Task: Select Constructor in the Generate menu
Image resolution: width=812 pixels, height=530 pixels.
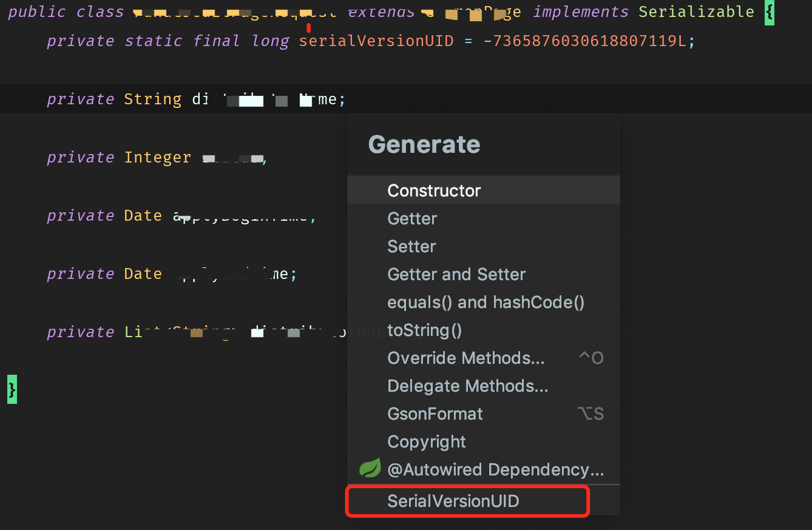Action: pos(483,190)
